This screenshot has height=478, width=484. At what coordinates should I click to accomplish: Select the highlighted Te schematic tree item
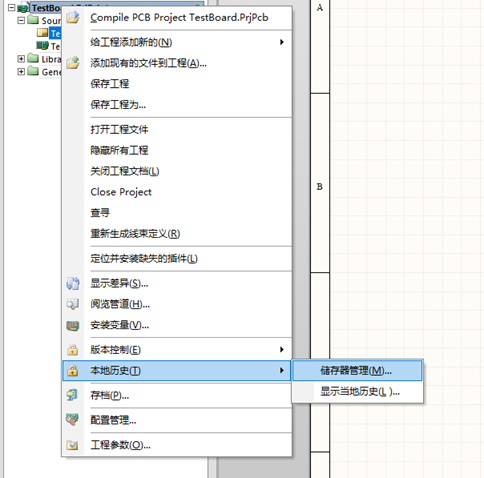click(x=55, y=33)
